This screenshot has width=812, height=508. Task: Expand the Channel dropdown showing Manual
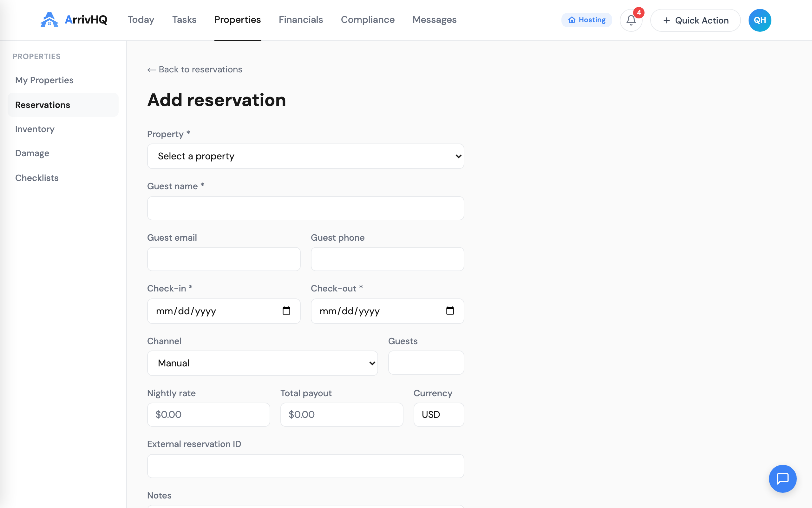pos(262,363)
